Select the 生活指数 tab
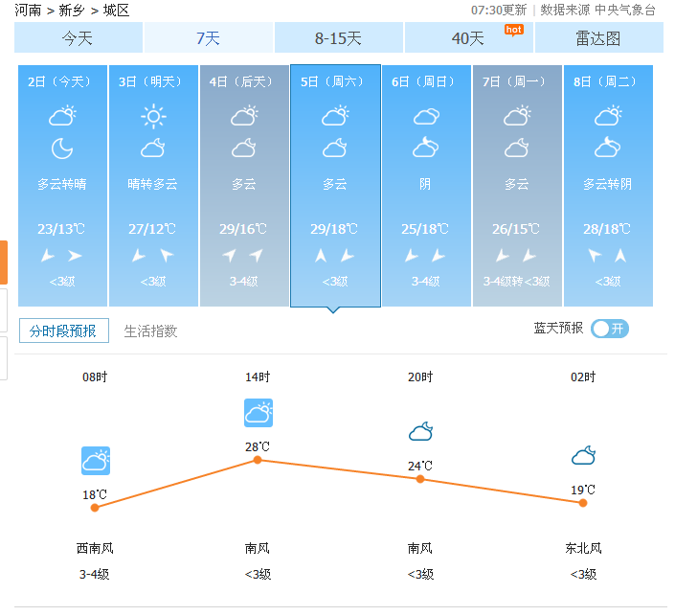 pyautogui.click(x=150, y=331)
